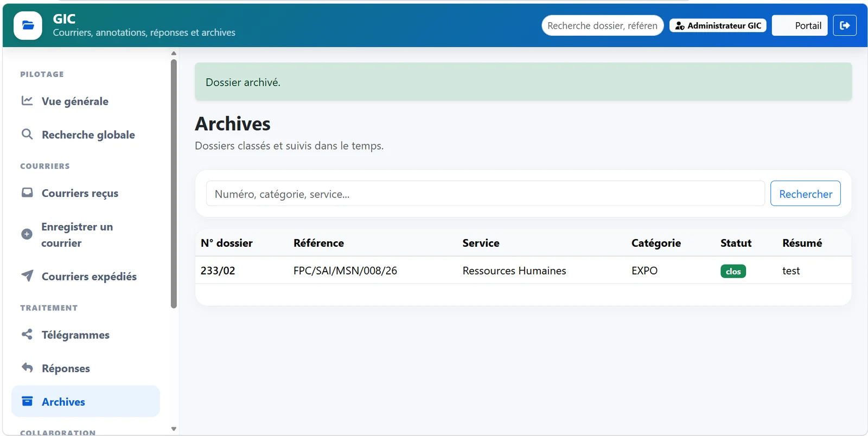Focus the Numéro, catégorie, service search field
Screen dimensions: 868x436
(486, 194)
